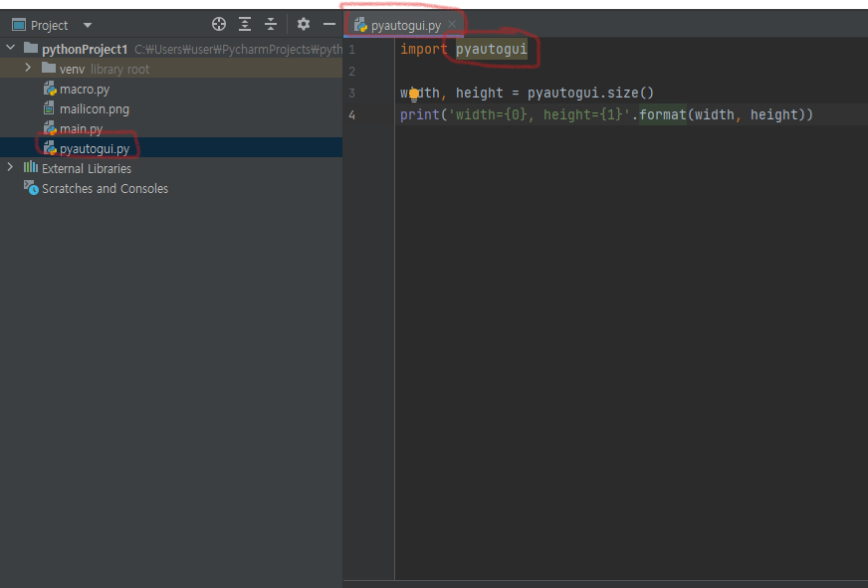Click the Python file icon beside macro.py
The height and width of the screenshot is (588, 868).
[50, 89]
